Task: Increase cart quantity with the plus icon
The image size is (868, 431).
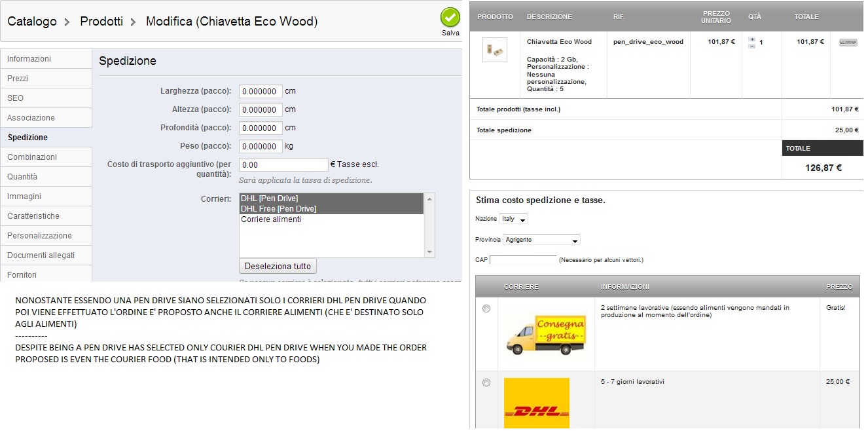Action: [x=752, y=39]
